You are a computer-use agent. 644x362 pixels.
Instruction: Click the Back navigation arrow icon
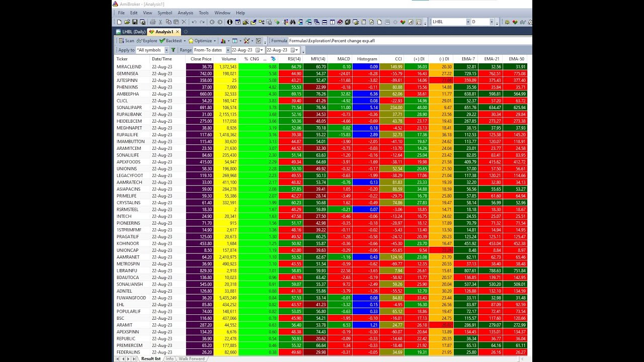[x=212, y=22]
